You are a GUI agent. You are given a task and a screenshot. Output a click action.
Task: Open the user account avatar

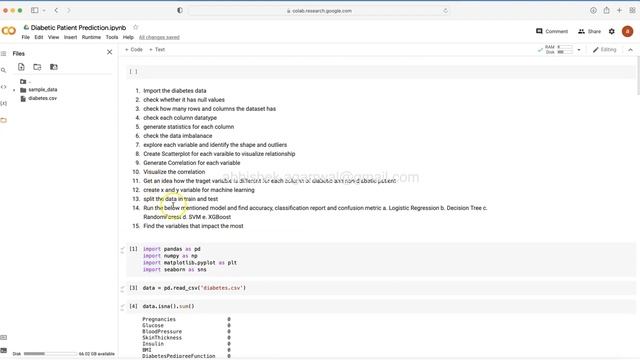coord(627,31)
